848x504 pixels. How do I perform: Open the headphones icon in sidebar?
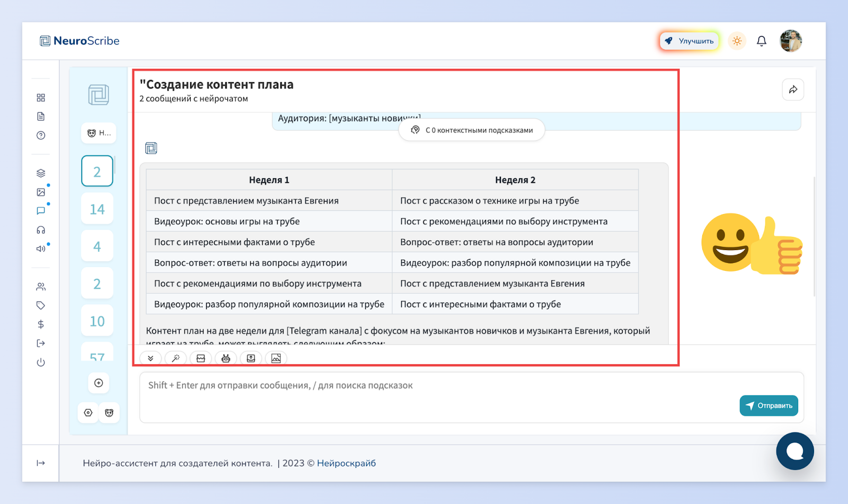41,230
